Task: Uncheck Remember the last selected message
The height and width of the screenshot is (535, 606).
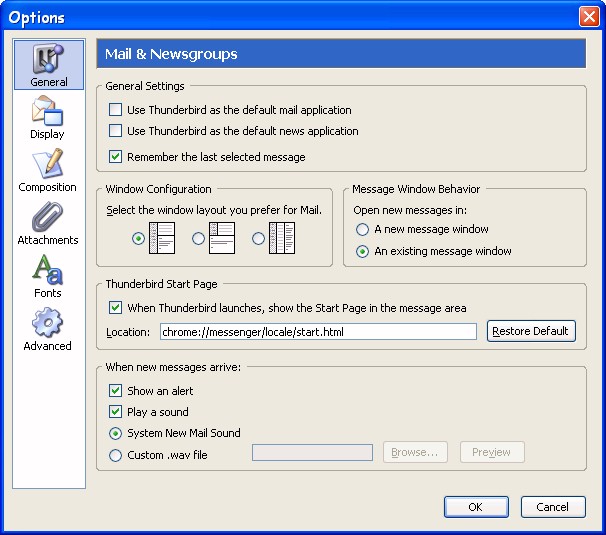Action: click(115, 157)
